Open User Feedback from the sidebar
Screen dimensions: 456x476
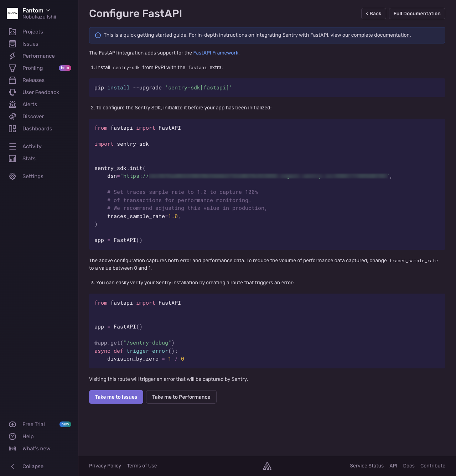point(41,92)
